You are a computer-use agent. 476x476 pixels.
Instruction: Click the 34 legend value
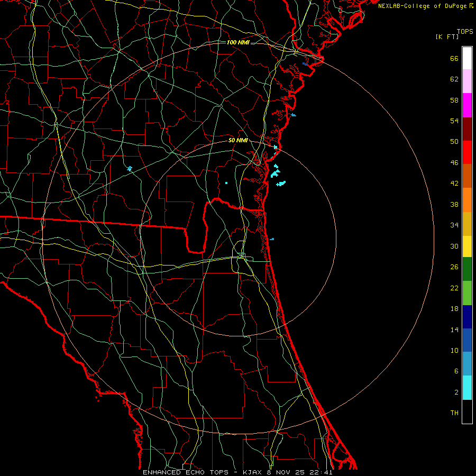454,225
